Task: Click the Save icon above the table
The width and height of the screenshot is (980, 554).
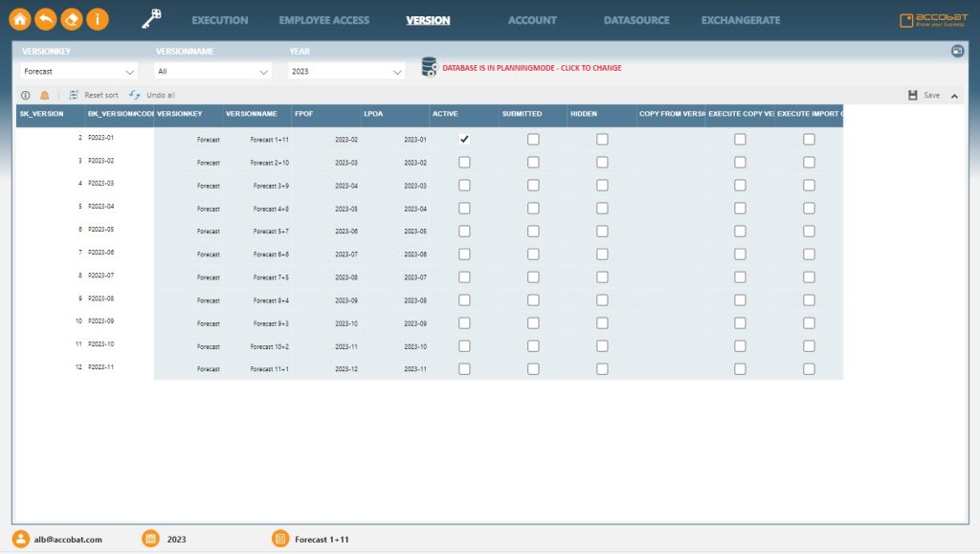Action: coord(911,95)
